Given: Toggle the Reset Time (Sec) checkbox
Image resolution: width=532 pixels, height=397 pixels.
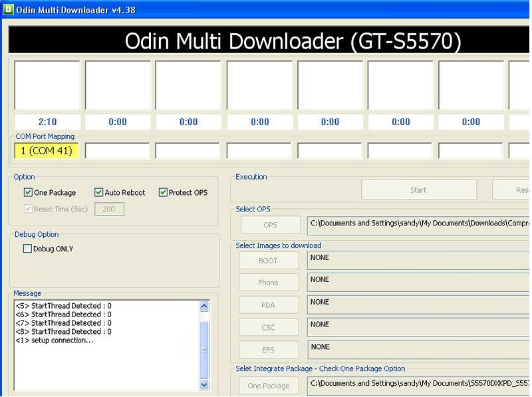Looking at the screenshot, I should pos(28,209).
